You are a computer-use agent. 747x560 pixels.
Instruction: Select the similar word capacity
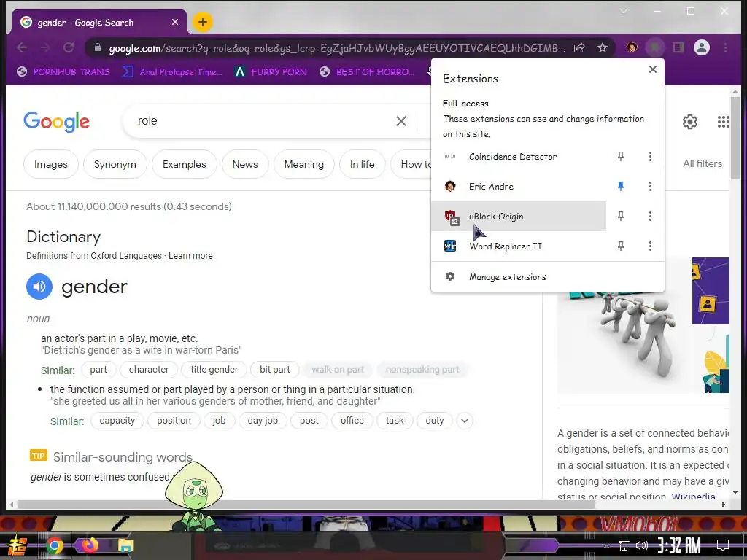pos(117,421)
